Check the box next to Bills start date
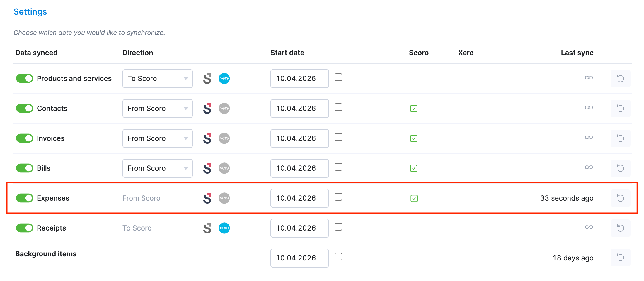The image size is (644, 281). [x=338, y=167]
